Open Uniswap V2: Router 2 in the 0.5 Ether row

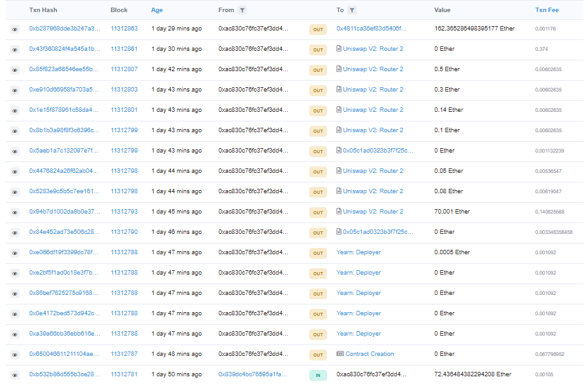coord(373,69)
